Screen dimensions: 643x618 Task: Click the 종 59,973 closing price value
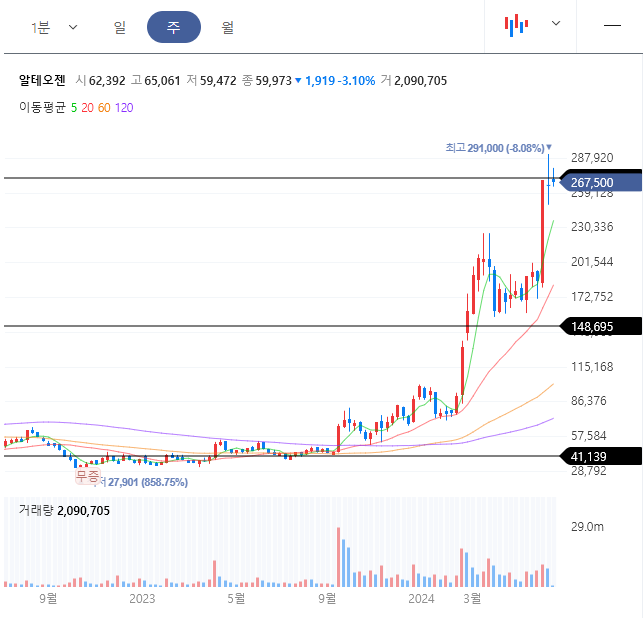click(x=267, y=80)
